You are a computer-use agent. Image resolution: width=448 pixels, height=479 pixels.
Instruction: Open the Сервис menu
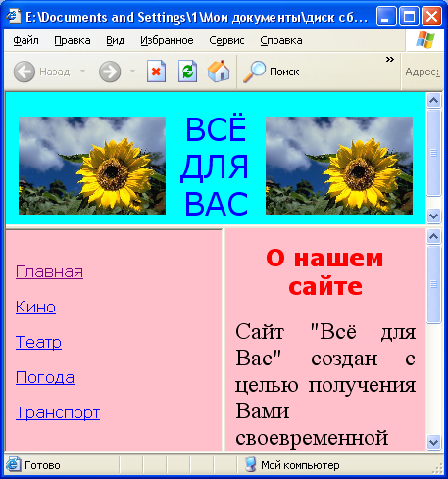226,40
